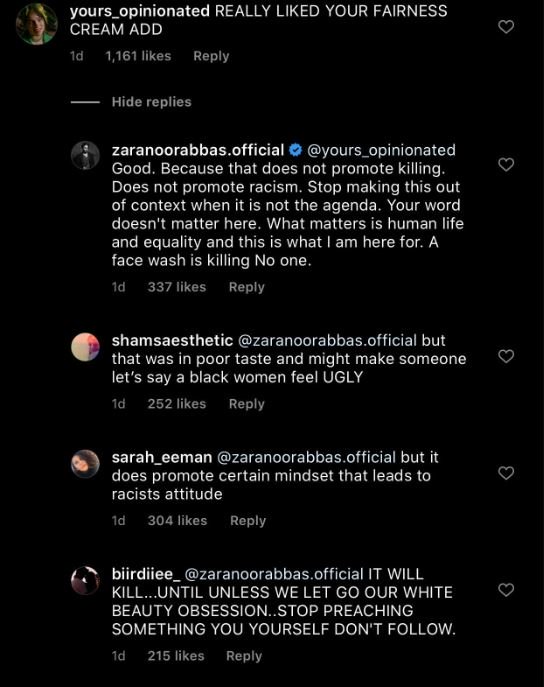
Task: Open zaranoorabbas.official profile avatar
Action: 85,155
